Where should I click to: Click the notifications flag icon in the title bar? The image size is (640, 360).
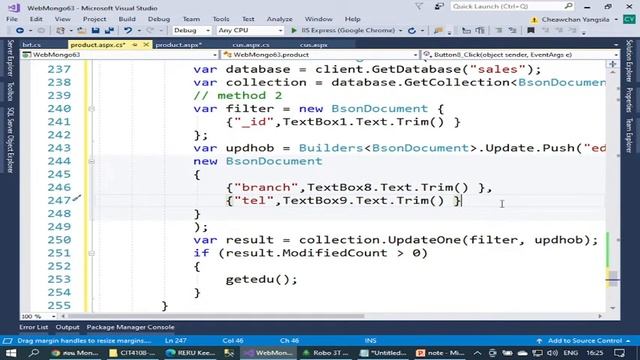pyautogui.click(x=419, y=7)
